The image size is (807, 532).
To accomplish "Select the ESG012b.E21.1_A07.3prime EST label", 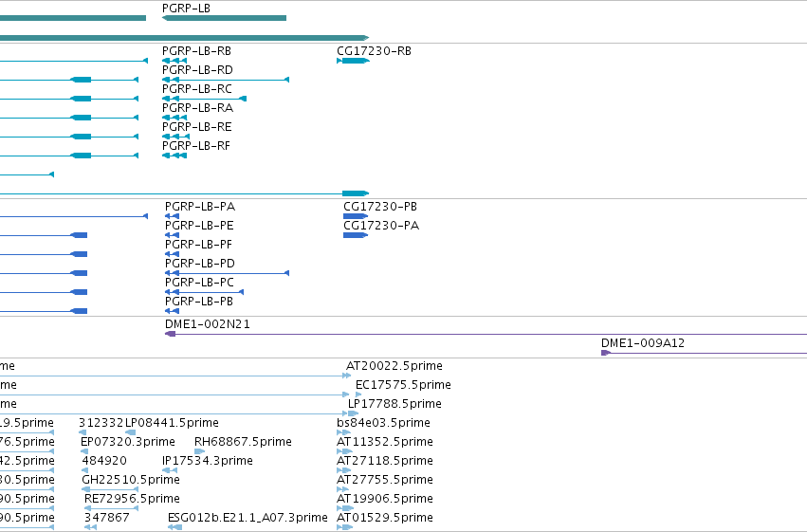I will (248, 518).
